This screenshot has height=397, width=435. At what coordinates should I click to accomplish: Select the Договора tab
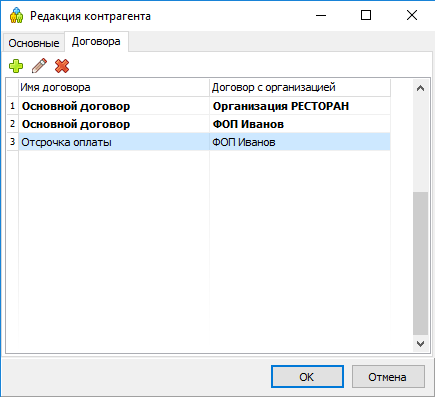[x=96, y=42]
